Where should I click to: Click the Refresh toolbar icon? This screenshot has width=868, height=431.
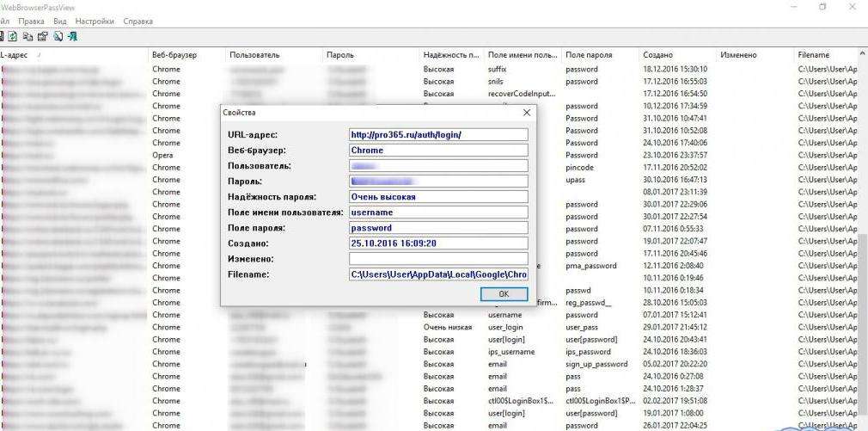[x=13, y=36]
